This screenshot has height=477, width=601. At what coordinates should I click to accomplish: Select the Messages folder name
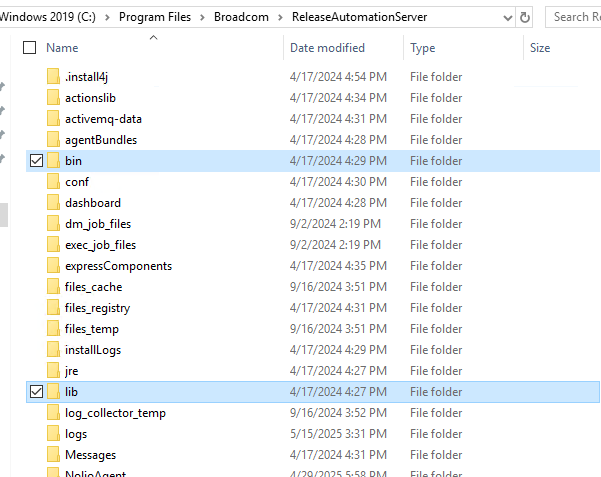pos(90,455)
